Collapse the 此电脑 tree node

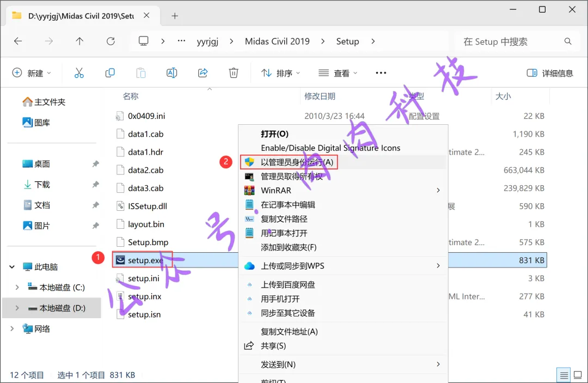[12, 267]
